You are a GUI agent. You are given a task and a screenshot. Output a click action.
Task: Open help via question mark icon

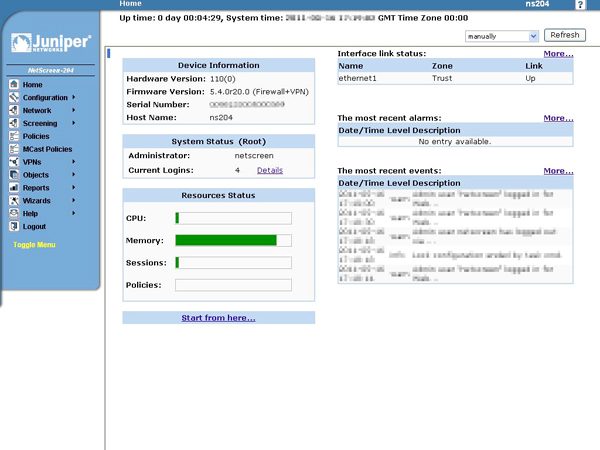tap(580, 5)
